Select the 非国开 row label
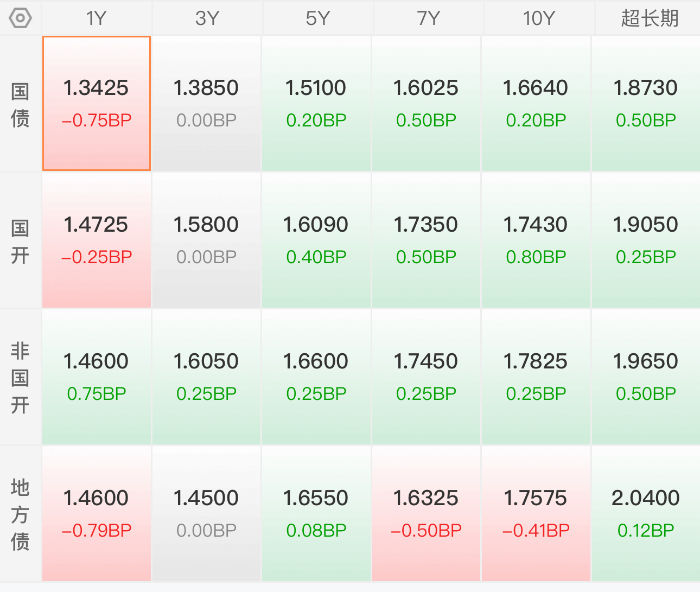 tap(20, 377)
